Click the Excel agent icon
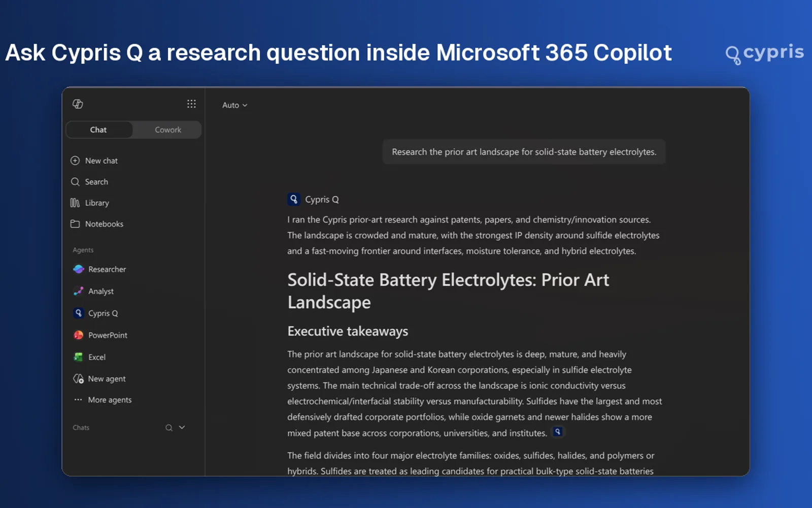 (79, 357)
